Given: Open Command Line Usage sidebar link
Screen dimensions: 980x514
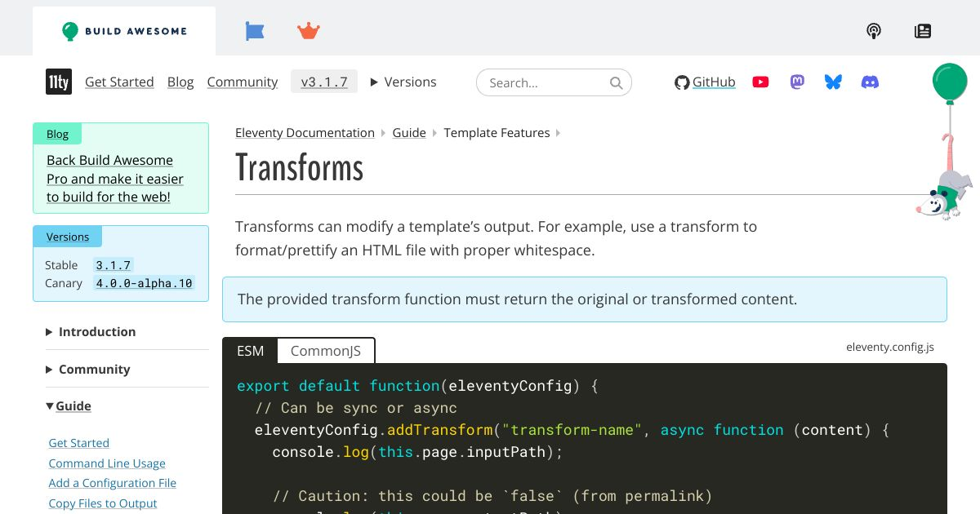Looking at the screenshot, I should (107, 463).
